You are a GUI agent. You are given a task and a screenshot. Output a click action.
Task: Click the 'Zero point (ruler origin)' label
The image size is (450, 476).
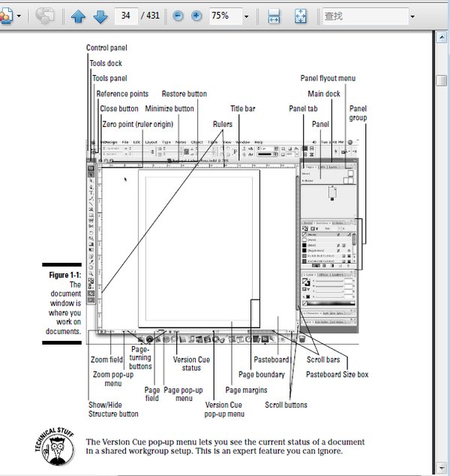pyautogui.click(x=138, y=125)
